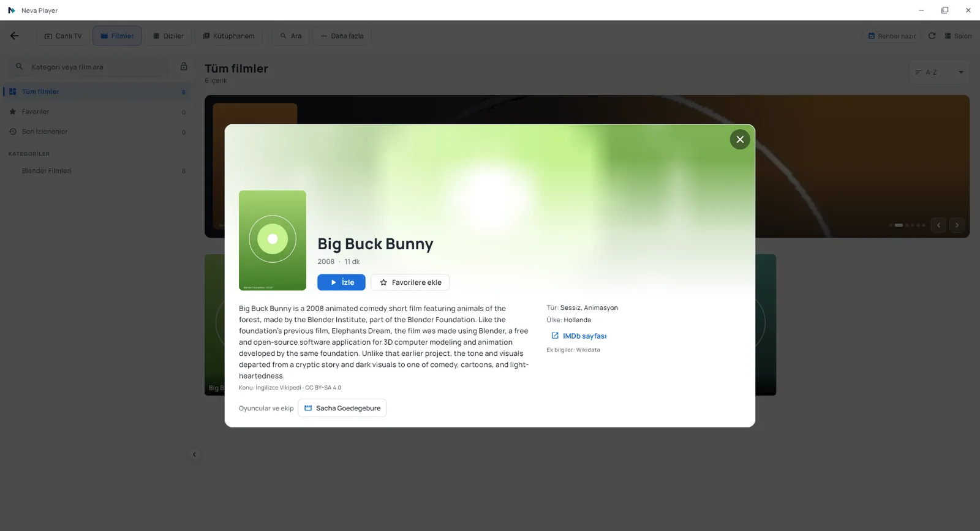The width and height of the screenshot is (980, 531).
Task: Open the Salon view button
Action: point(958,36)
